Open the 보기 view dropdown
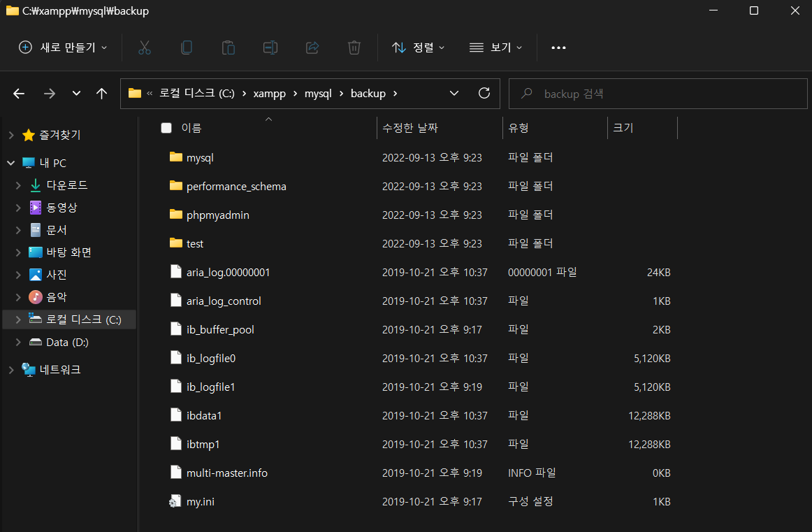This screenshot has width=812, height=532. click(x=495, y=48)
